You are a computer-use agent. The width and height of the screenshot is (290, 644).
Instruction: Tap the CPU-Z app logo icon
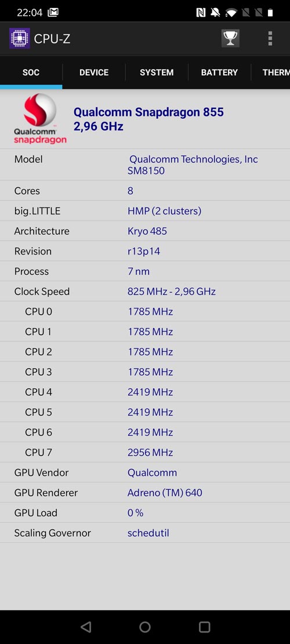(19, 38)
